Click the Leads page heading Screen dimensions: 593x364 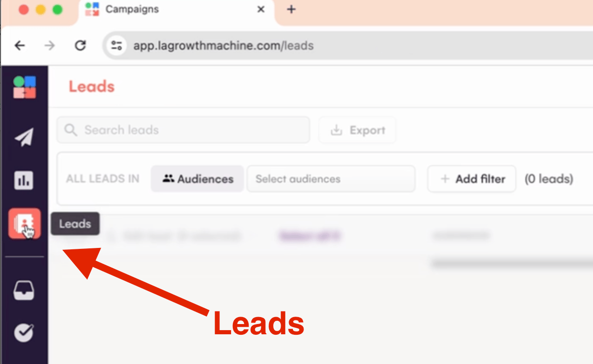click(x=92, y=86)
